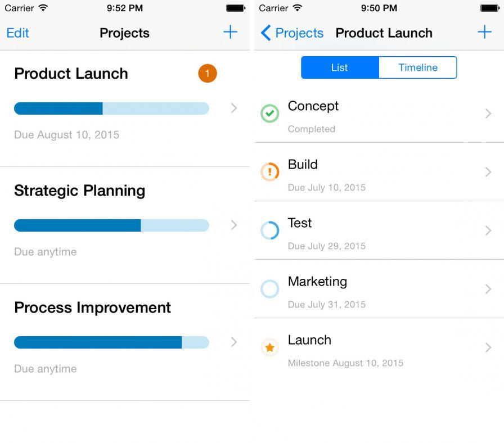This screenshot has width=504, height=443.
Task: Open Product Launch project via its chevron
Action: pyautogui.click(x=234, y=109)
